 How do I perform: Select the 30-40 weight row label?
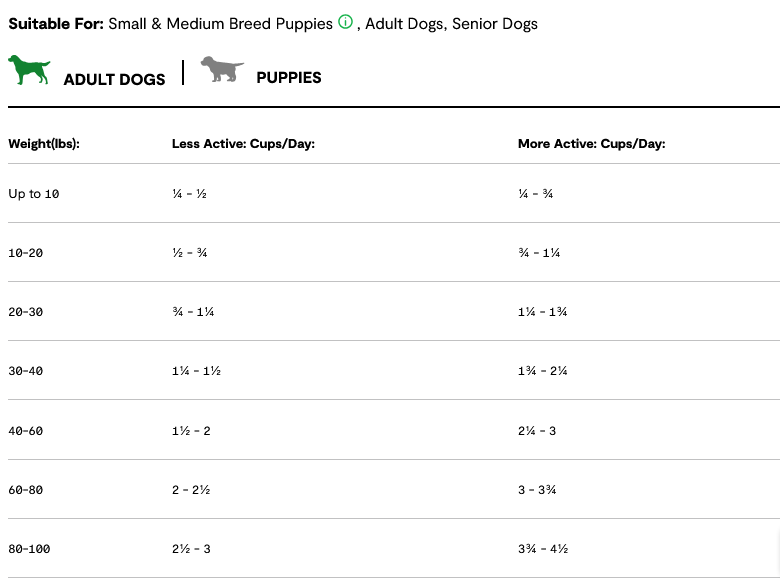coord(26,371)
